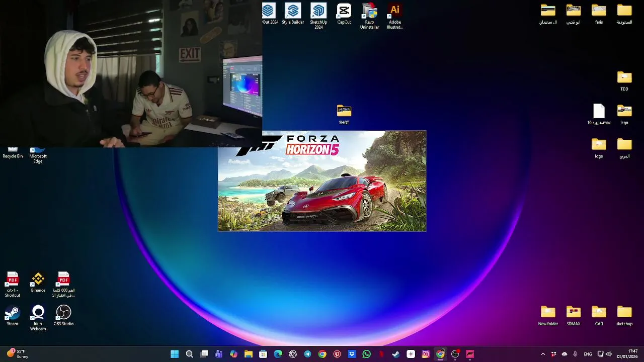Select the Iriun Webcam desktop shortcut
Viewport: 644px width, 362px height.
[x=38, y=318]
